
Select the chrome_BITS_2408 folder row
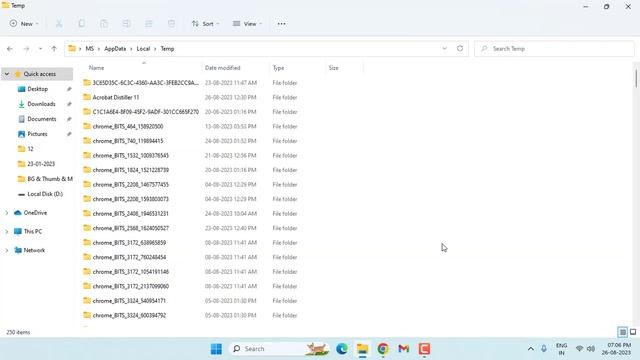point(130,213)
